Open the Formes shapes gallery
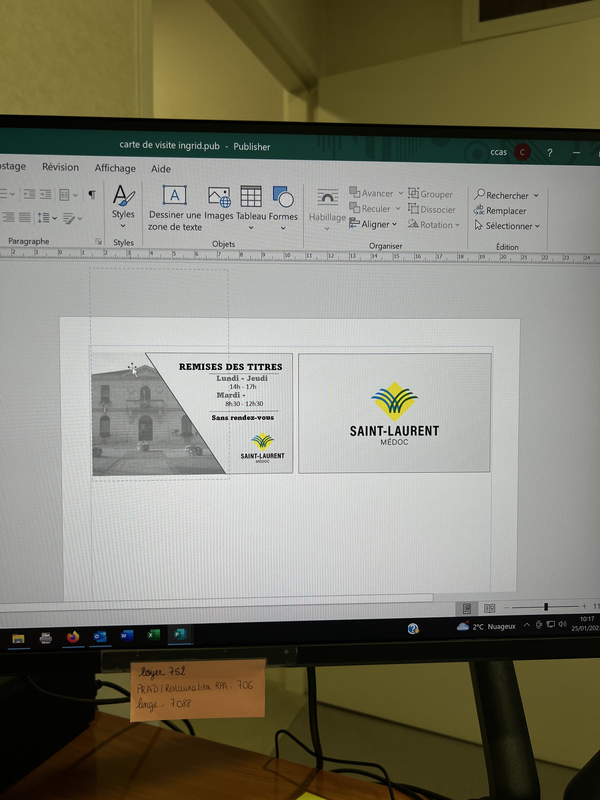The image size is (600, 800). [x=283, y=208]
